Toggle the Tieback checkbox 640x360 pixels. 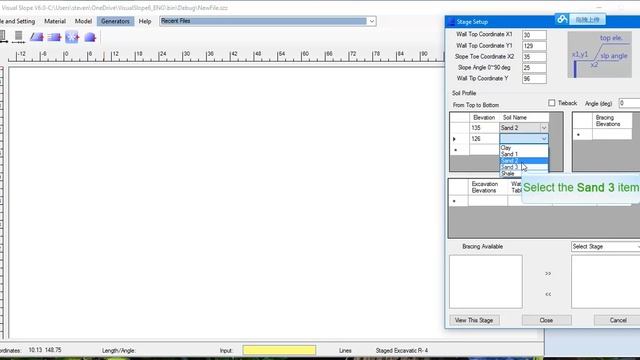(x=551, y=103)
